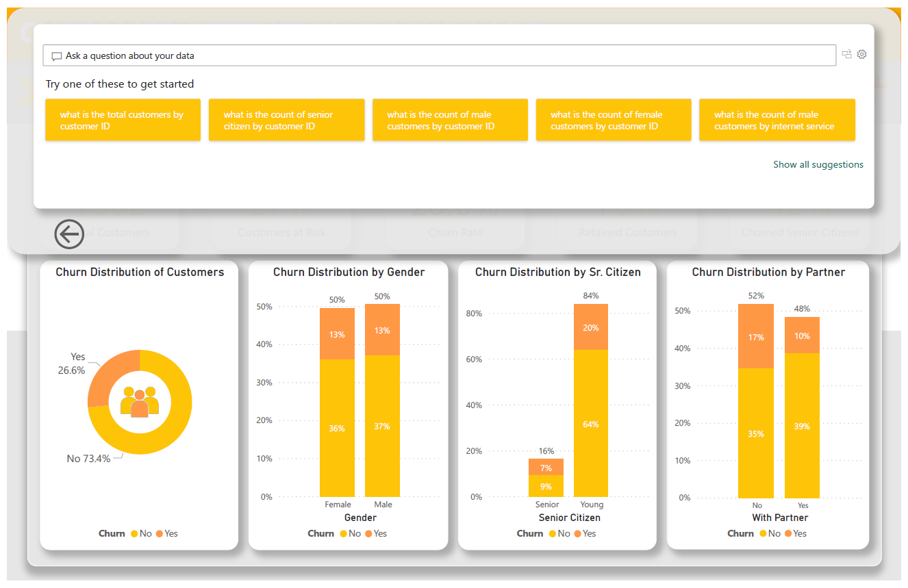Click the 'Senior' axis label

547,504
